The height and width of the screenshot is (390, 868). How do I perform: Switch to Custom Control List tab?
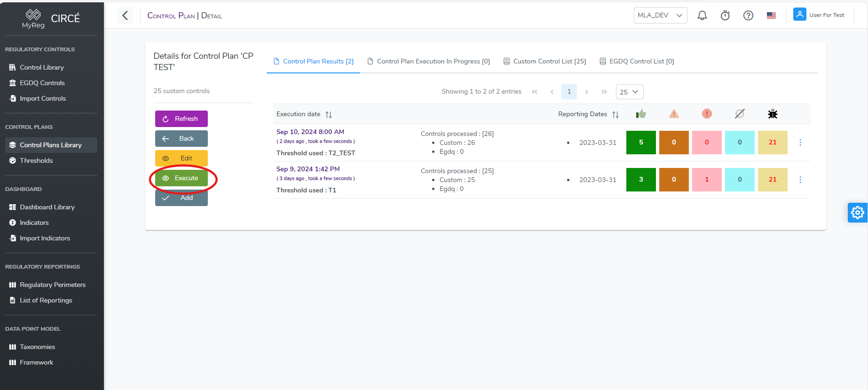click(544, 61)
